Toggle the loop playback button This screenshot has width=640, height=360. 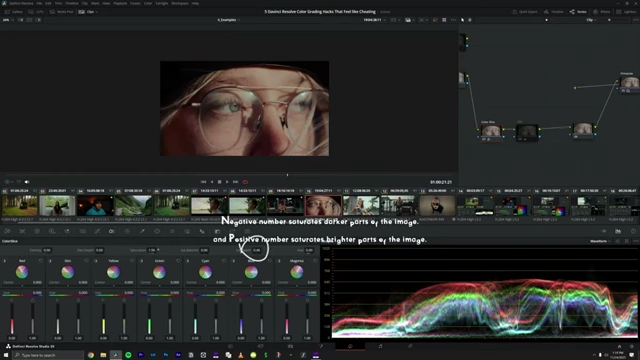point(245,182)
